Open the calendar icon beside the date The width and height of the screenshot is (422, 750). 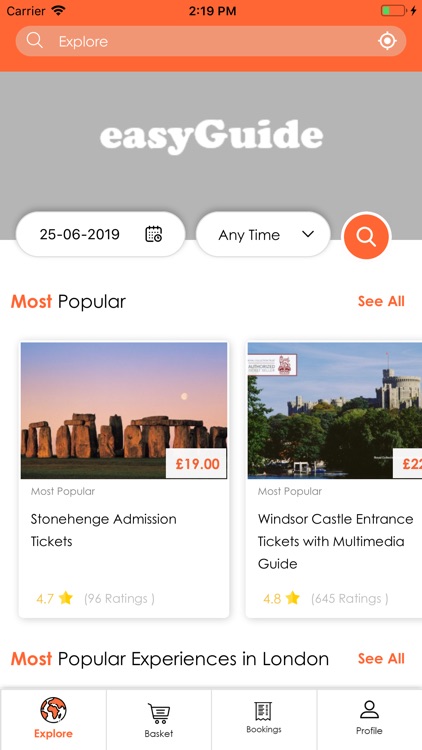(154, 234)
